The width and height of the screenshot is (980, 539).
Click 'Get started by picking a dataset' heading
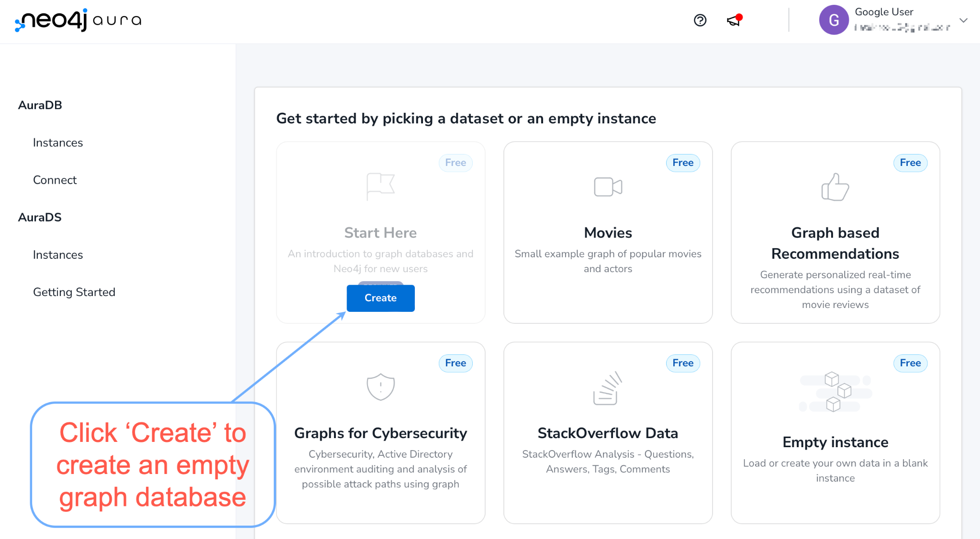pyautogui.click(x=466, y=119)
